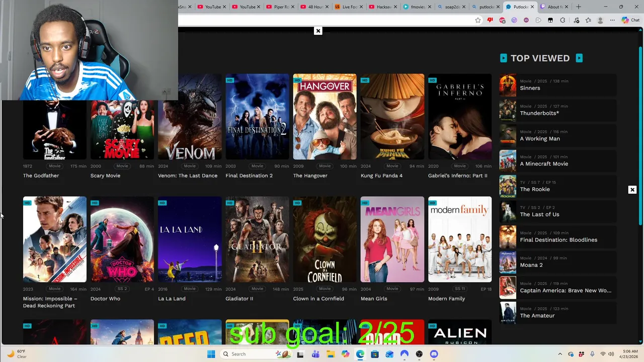
Task: Open File Explorer from the taskbar
Action: pos(331,354)
